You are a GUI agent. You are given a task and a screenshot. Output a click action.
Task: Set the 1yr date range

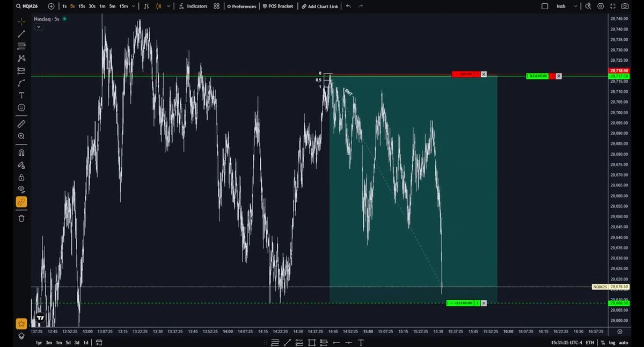click(x=39, y=343)
